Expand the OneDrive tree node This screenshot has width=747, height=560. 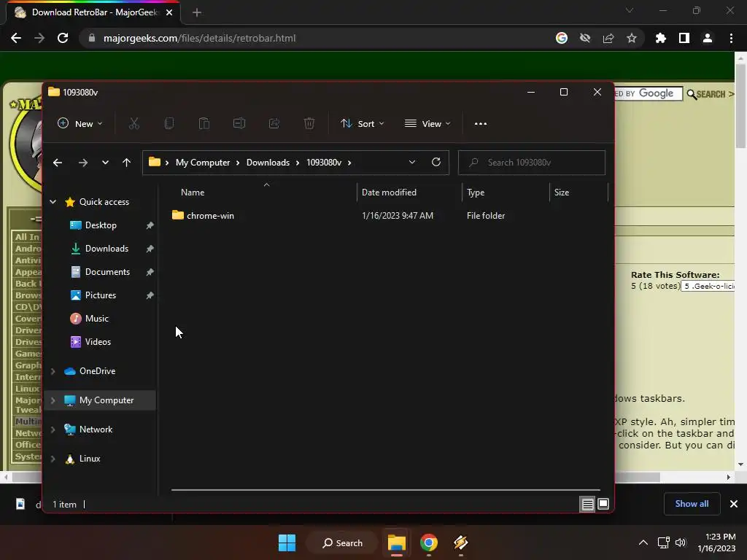[x=53, y=371]
